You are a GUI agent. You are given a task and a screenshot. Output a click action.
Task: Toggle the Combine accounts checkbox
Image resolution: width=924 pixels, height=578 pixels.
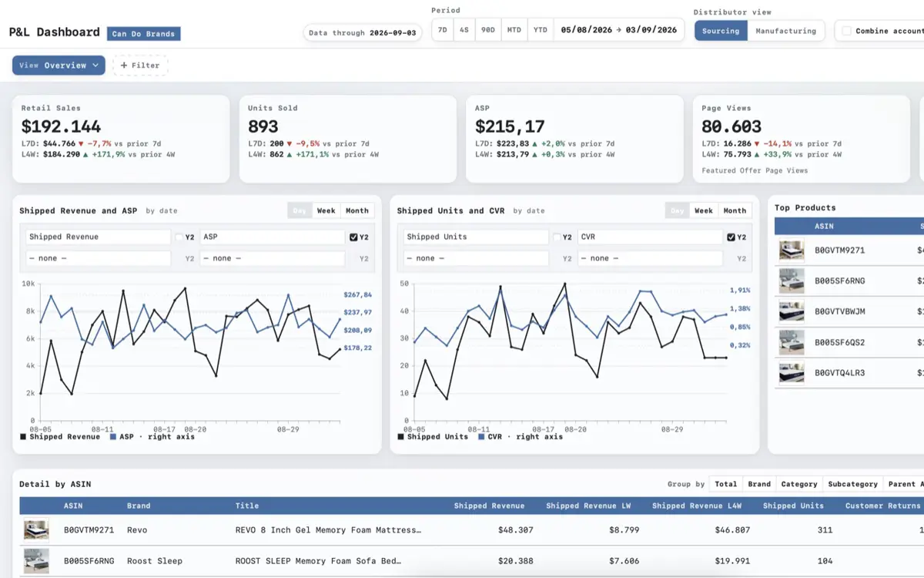[x=847, y=31]
